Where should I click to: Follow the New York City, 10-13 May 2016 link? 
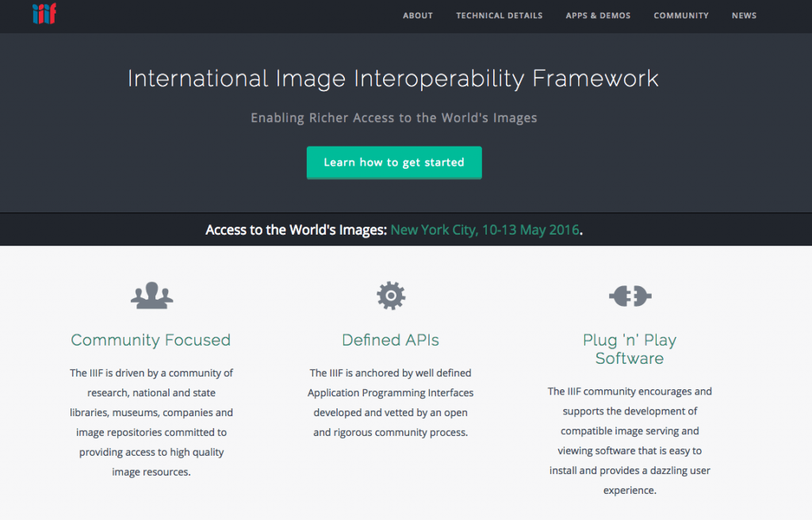(x=485, y=230)
